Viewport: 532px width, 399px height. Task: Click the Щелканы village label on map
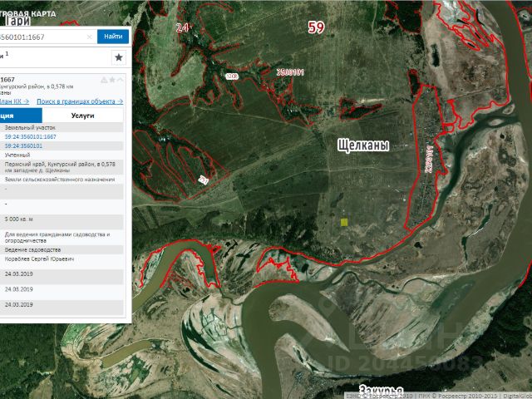pos(363,145)
